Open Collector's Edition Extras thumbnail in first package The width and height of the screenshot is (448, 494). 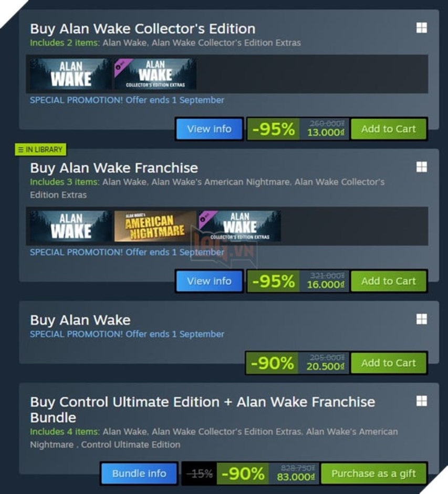click(155, 74)
